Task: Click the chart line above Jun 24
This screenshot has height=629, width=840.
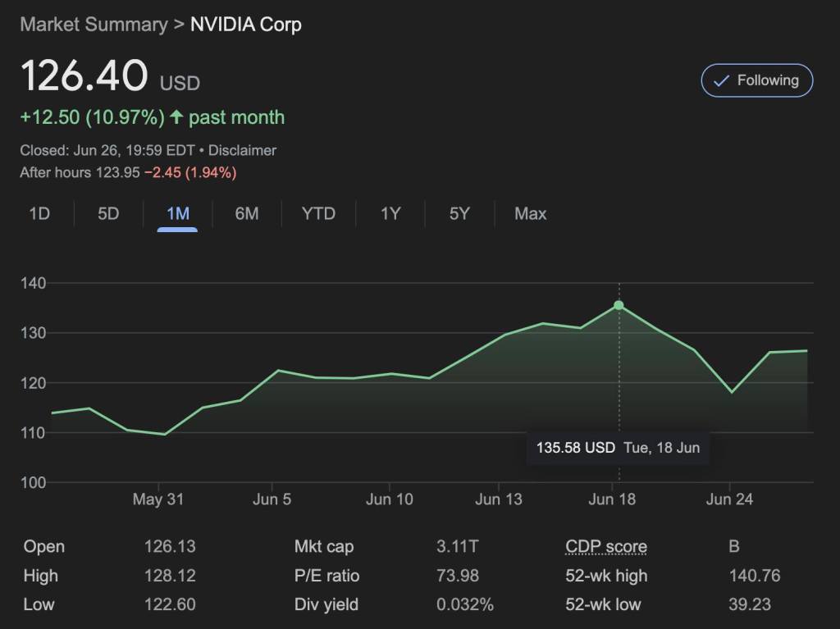Action: [x=731, y=392]
